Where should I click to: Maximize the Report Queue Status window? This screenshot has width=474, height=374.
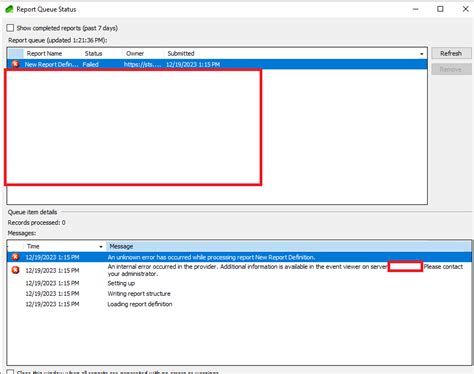click(x=440, y=9)
